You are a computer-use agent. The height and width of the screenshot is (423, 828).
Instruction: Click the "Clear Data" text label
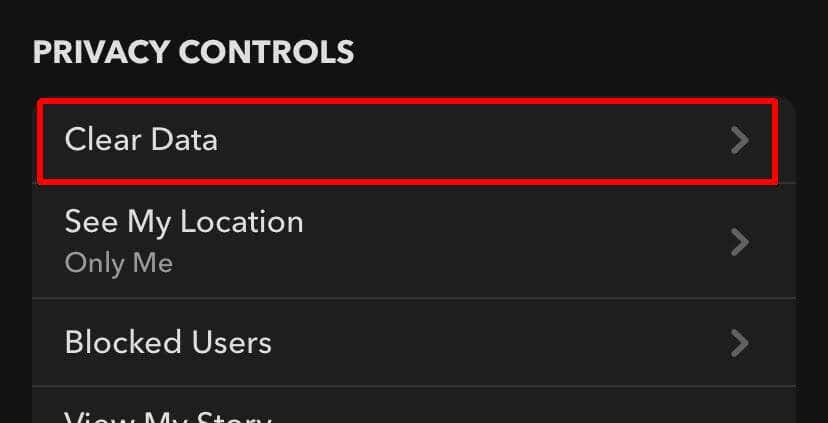(x=141, y=140)
